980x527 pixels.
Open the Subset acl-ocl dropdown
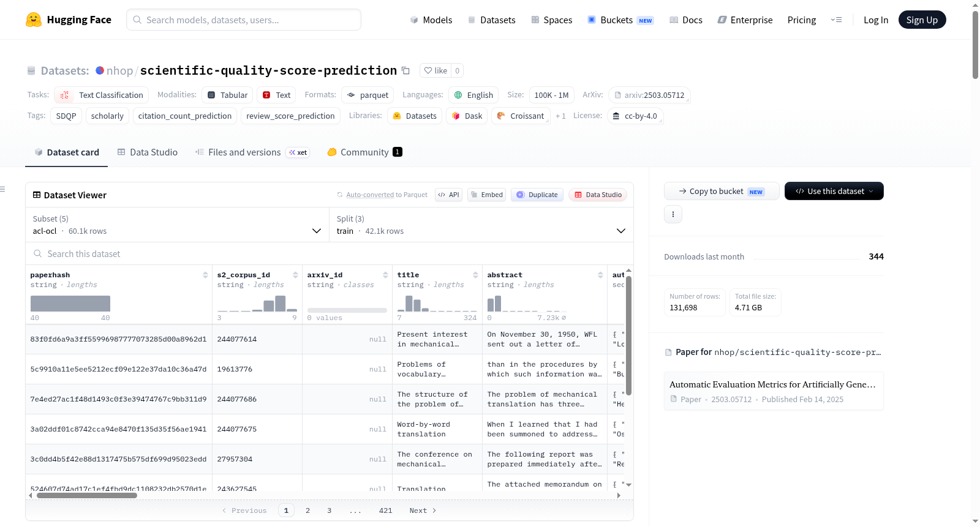pos(177,225)
